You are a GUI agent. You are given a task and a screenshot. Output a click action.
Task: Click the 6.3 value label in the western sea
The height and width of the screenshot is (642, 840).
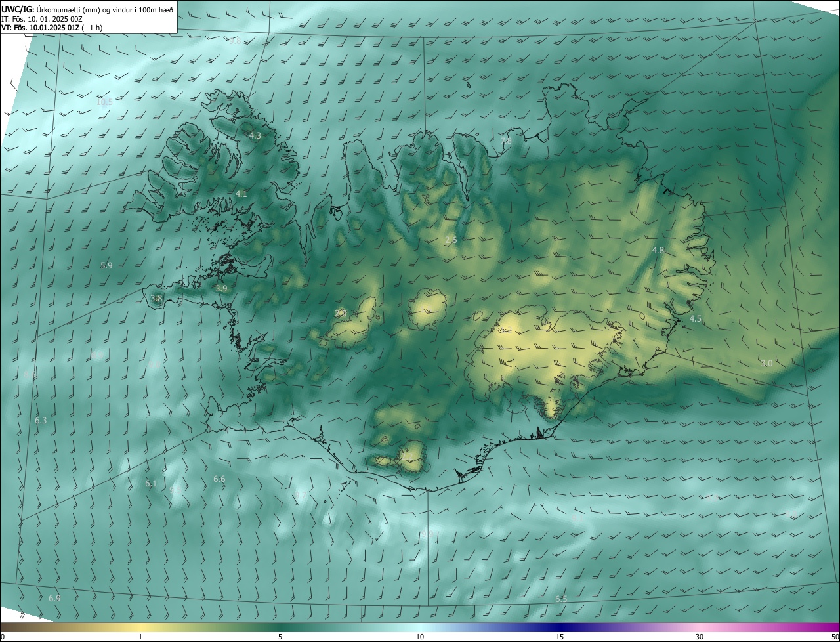click(41, 419)
